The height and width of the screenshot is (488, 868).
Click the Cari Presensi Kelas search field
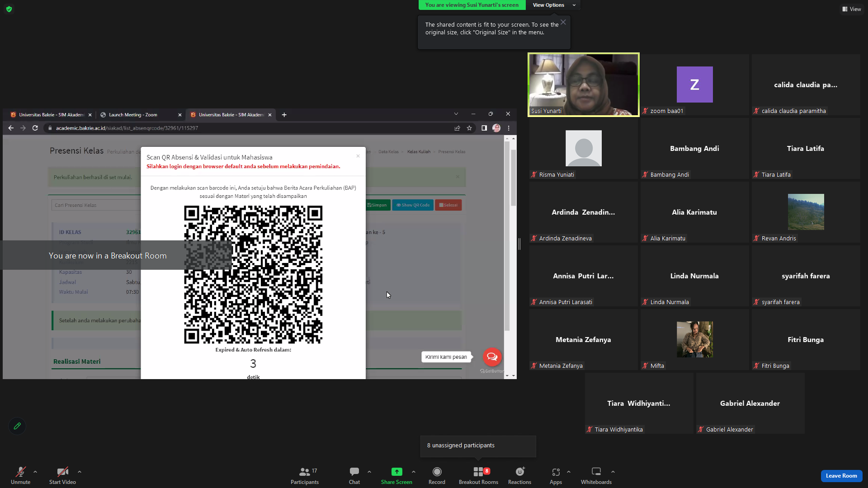96,205
